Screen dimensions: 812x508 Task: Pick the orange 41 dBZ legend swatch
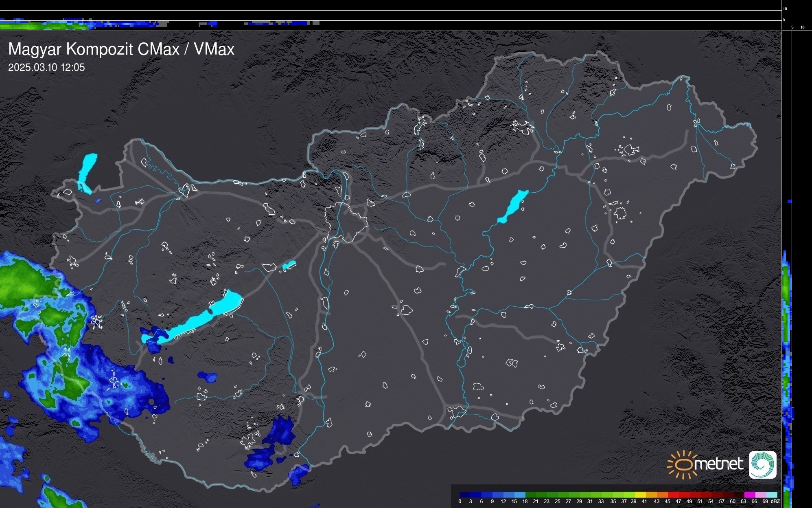651,495
